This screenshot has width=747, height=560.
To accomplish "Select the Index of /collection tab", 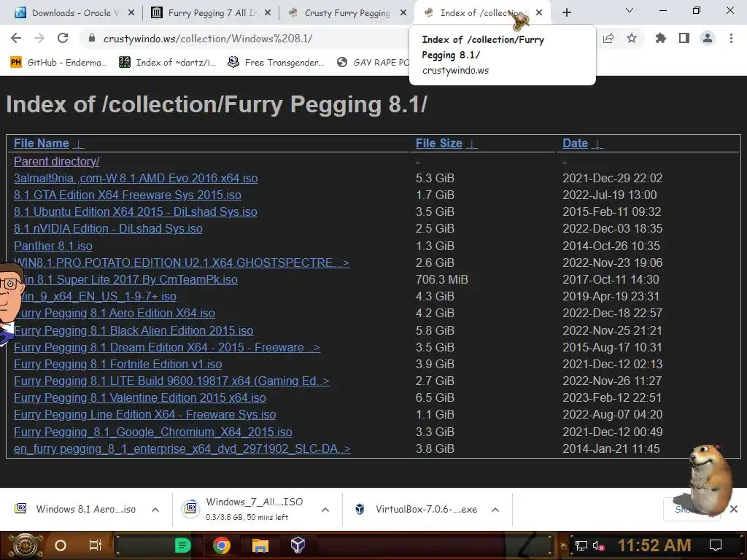I will point(481,13).
